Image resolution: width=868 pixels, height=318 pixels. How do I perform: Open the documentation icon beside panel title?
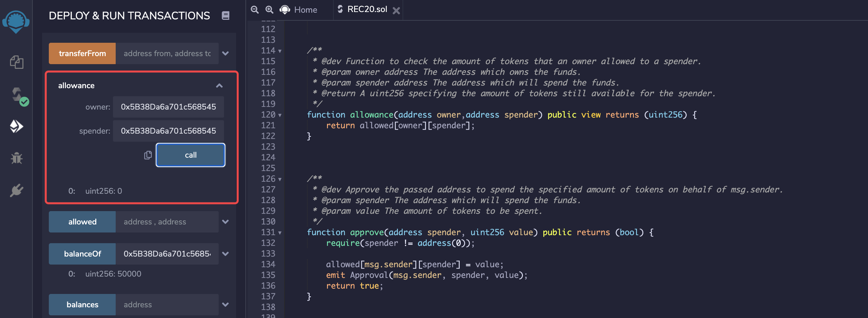pos(225,15)
